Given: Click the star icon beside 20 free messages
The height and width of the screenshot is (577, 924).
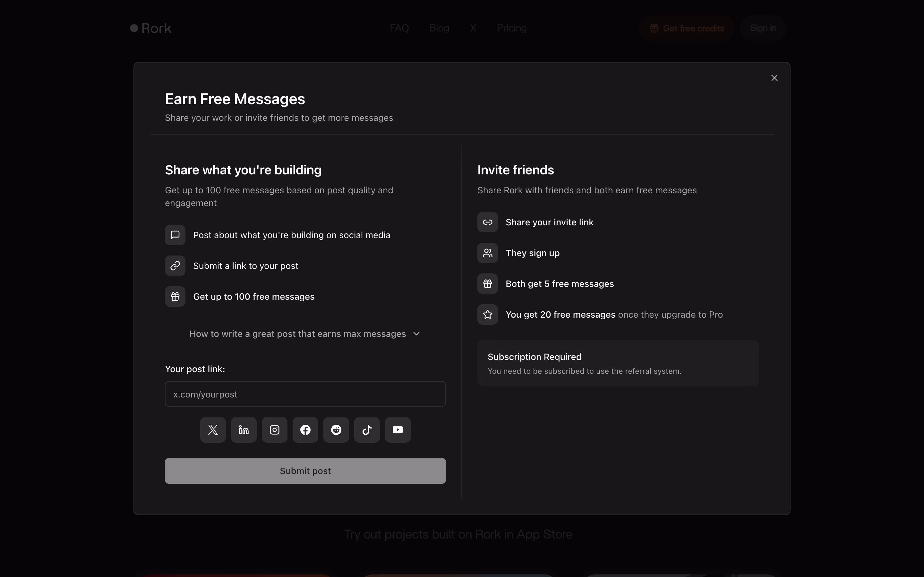Looking at the screenshot, I should coord(488,314).
